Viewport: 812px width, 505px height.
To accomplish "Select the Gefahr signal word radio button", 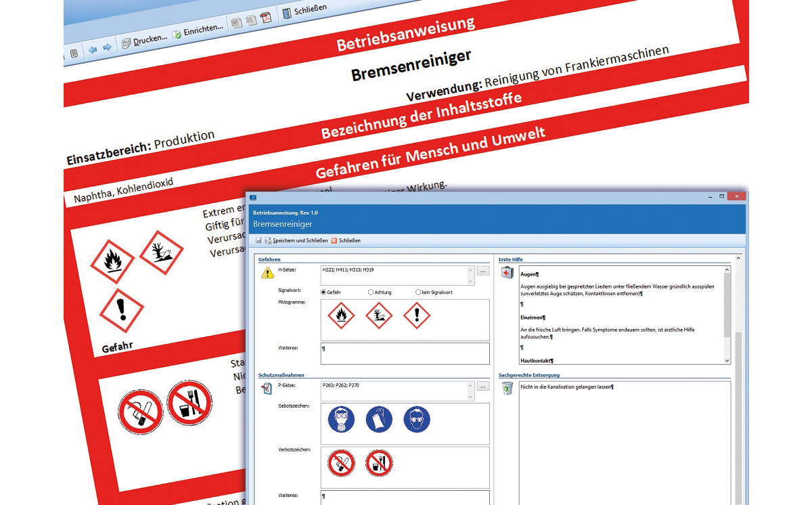I will (323, 292).
